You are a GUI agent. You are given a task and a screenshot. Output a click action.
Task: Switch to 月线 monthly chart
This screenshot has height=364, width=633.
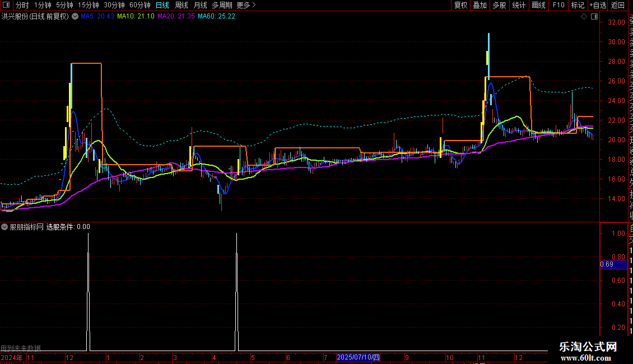click(x=200, y=5)
